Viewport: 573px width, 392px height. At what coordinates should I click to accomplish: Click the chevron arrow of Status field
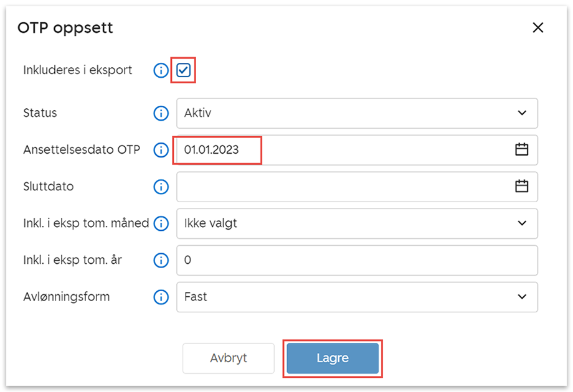[522, 113]
